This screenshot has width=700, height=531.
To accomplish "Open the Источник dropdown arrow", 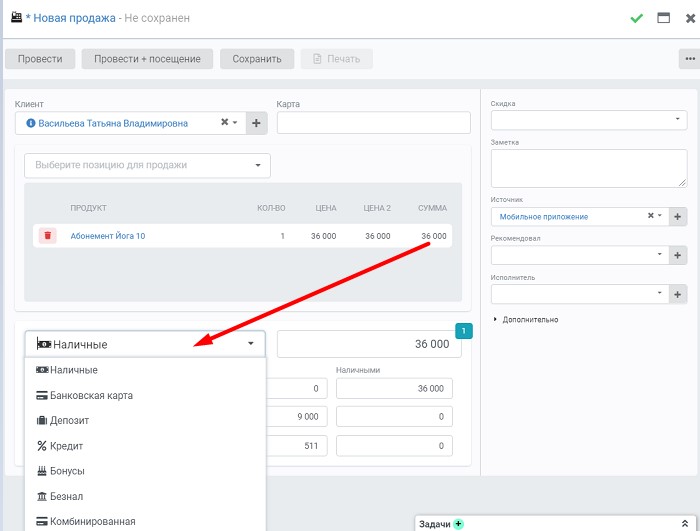I will point(660,216).
